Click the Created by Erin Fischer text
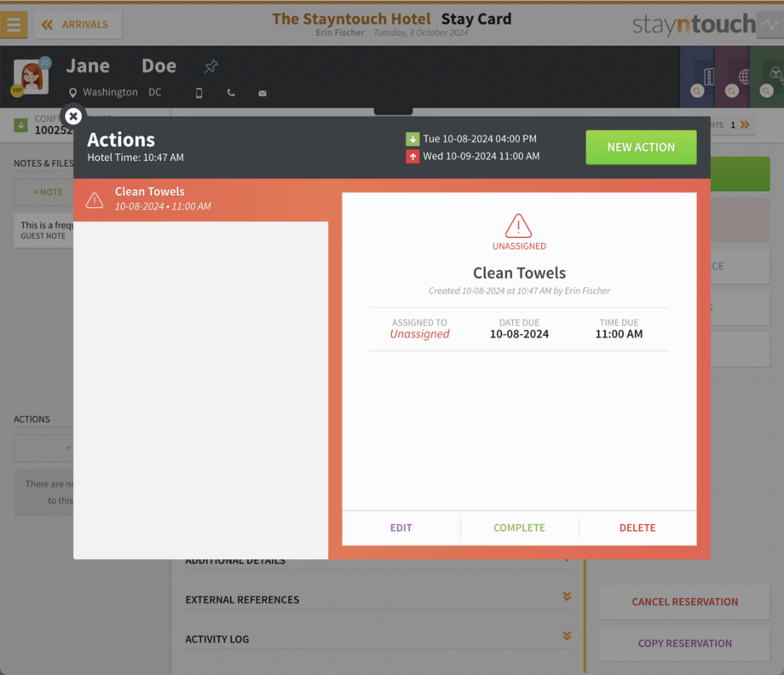This screenshot has height=675, width=784. [519, 291]
